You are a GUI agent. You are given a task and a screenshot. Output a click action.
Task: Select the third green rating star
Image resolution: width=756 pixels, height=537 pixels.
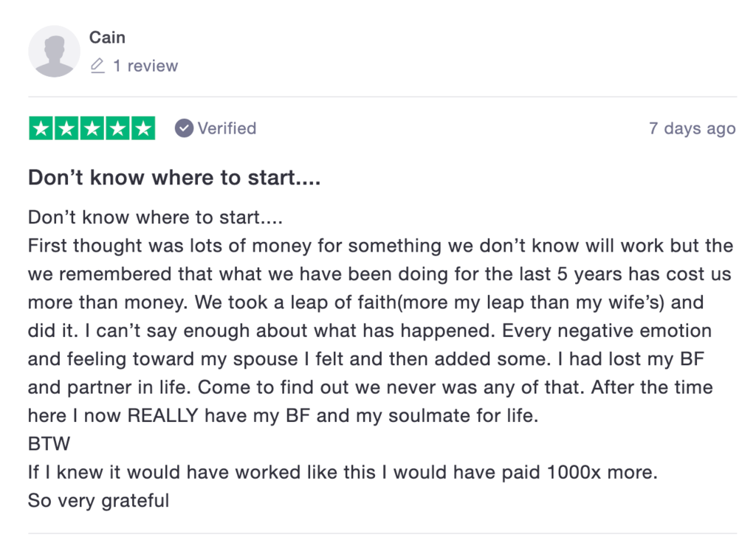coord(92,128)
